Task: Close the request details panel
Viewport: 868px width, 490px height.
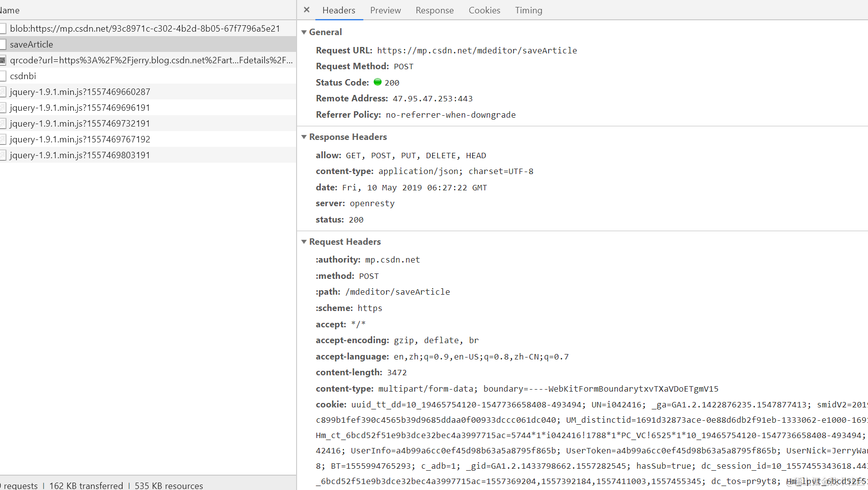Action: pos(306,9)
